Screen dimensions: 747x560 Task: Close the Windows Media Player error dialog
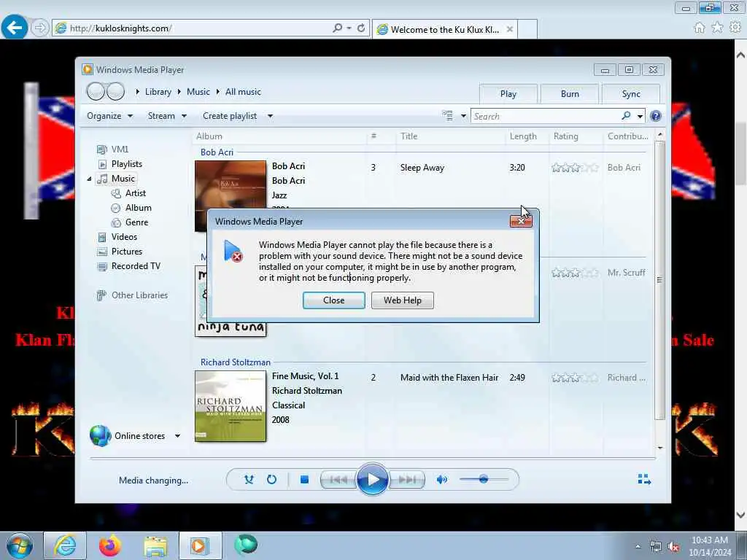333,300
